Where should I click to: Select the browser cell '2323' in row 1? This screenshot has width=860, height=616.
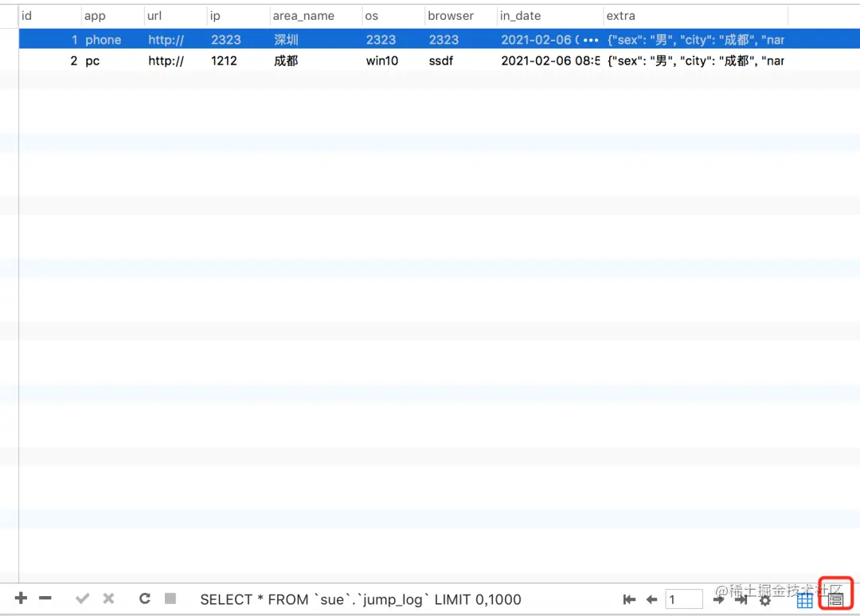[461, 40]
